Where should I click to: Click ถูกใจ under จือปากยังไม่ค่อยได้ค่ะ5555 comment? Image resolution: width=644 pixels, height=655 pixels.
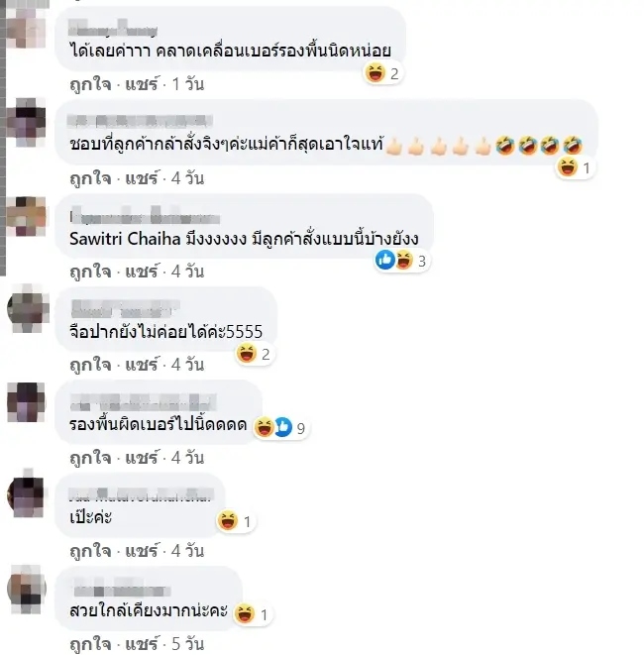[90, 365]
